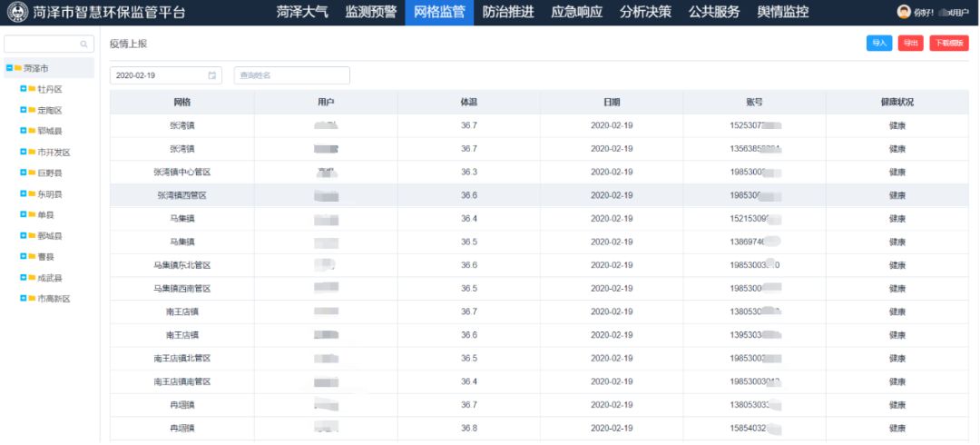
Task: Click the folder icon beside 曹县
Action: pyautogui.click(x=32, y=256)
